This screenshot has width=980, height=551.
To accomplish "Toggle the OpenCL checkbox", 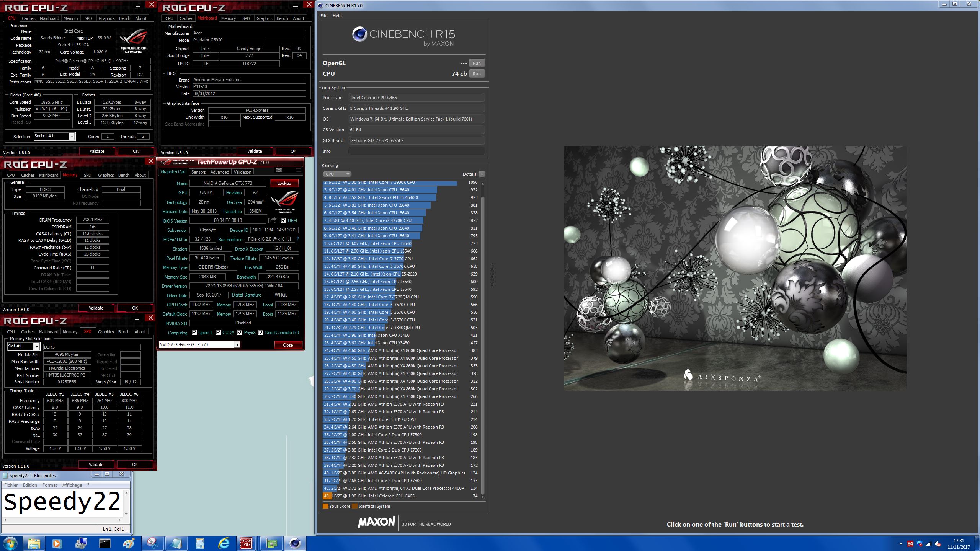I will pyautogui.click(x=194, y=333).
